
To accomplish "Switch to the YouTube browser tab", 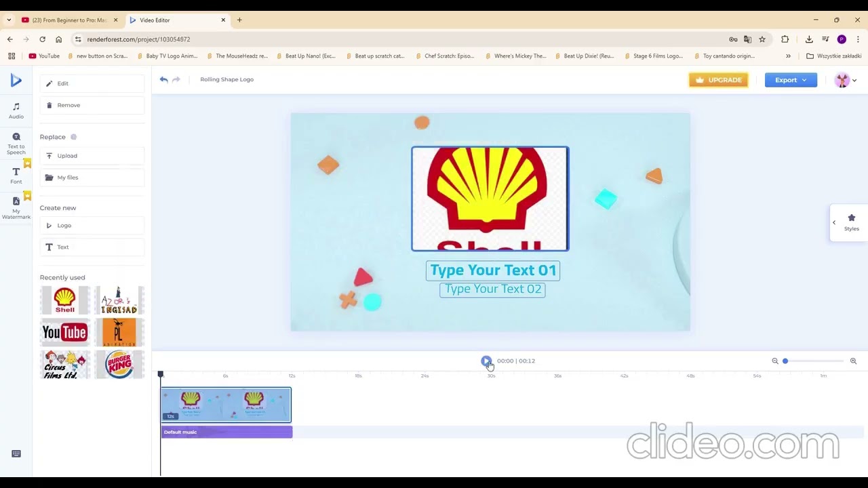I will pyautogui.click(x=69, y=20).
